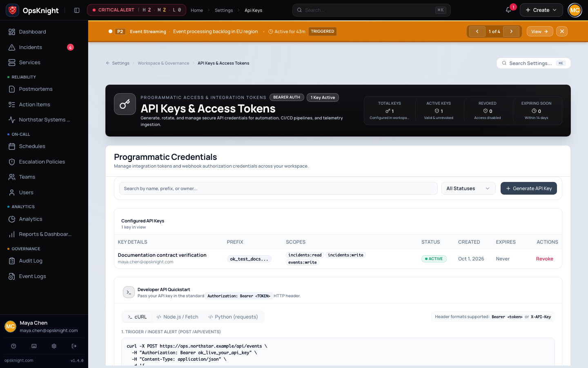Go to next alert in banner
Viewport: 588px width, 368px height.
pyautogui.click(x=511, y=31)
